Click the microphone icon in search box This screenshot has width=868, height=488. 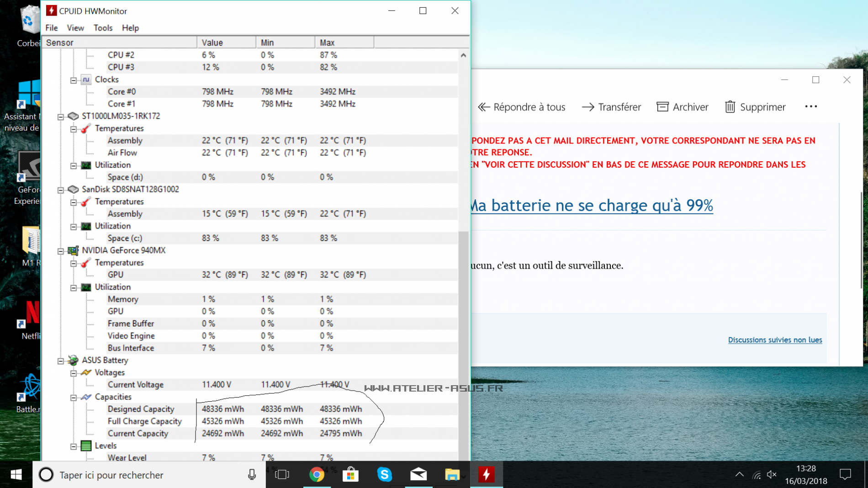(252, 475)
